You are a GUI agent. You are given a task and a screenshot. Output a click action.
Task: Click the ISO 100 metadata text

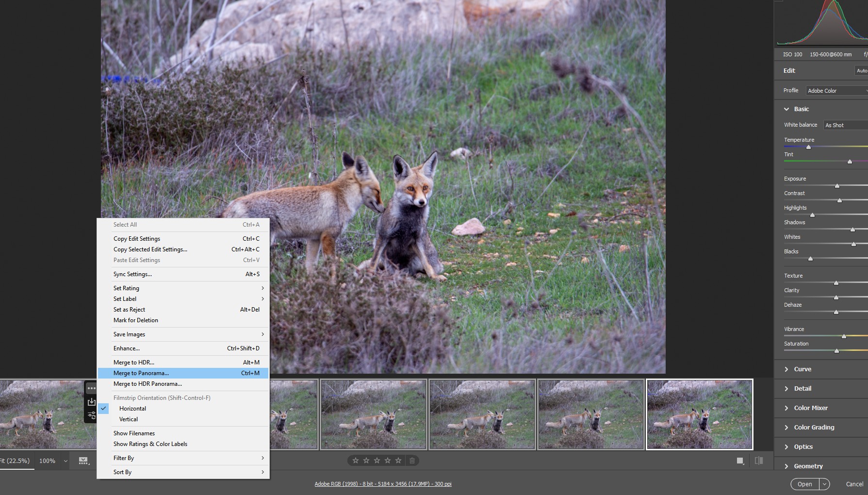pos(792,54)
